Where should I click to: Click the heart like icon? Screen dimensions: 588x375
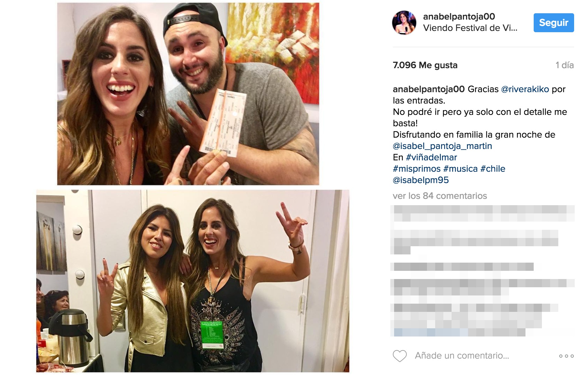click(399, 356)
